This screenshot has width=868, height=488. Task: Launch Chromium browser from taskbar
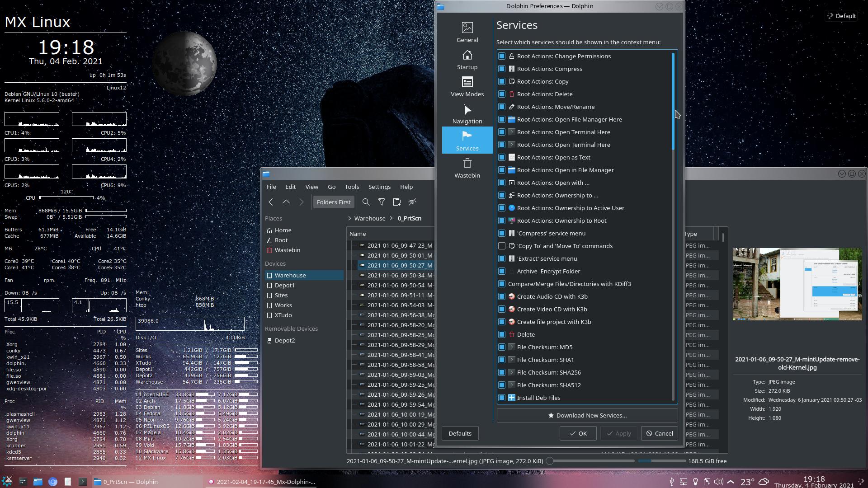point(53,482)
